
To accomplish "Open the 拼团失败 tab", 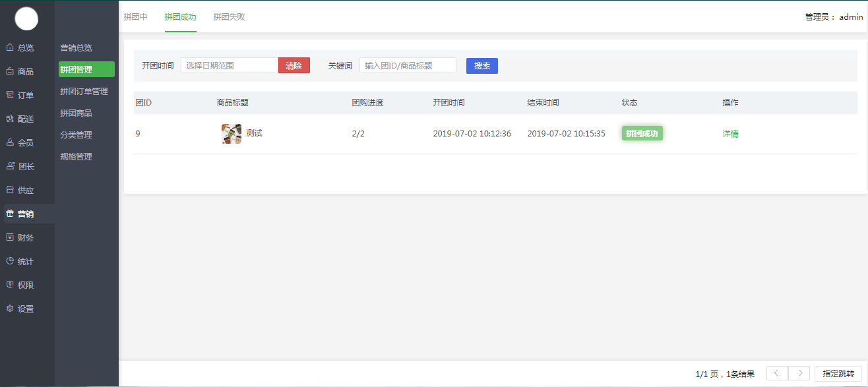I will [229, 17].
